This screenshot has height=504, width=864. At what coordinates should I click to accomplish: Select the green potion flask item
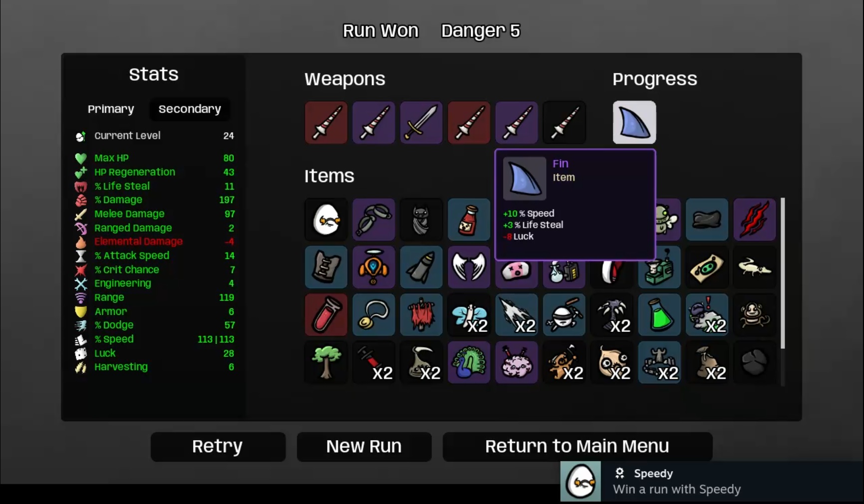point(659,315)
